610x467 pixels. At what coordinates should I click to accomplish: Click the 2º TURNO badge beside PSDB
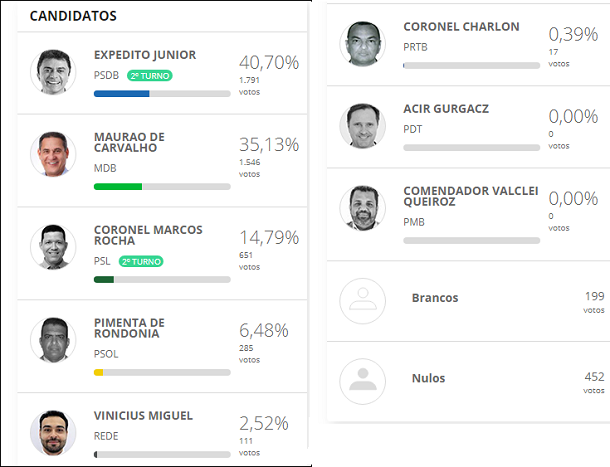coord(150,75)
